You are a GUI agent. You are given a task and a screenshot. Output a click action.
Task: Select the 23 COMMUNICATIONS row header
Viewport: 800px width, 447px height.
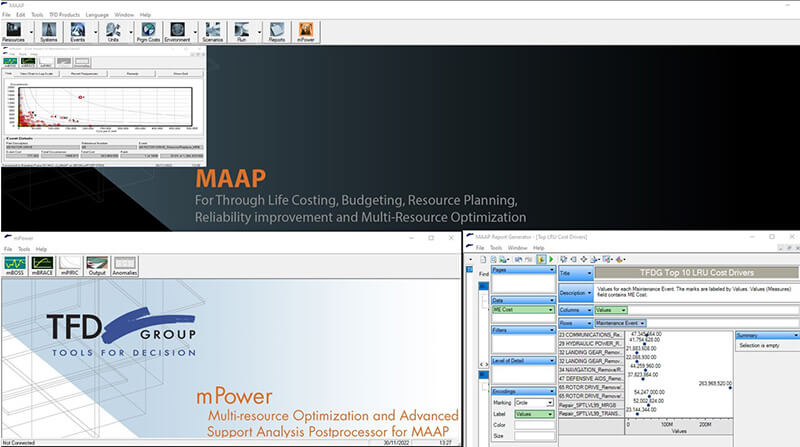(x=591, y=335)
